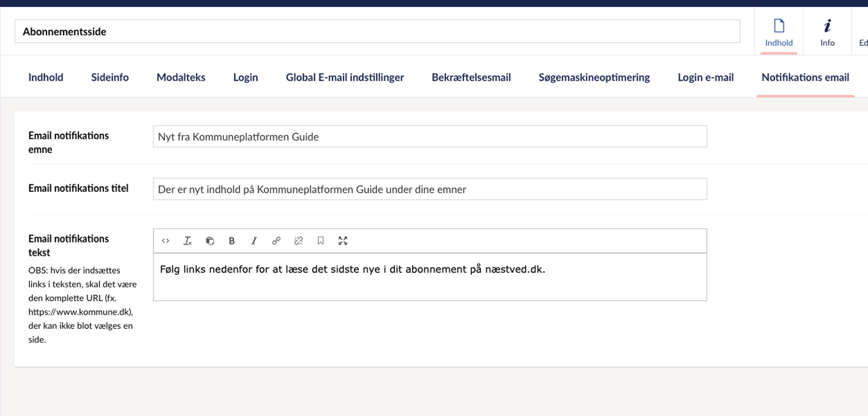The image size is (868, 416).
Task: Go to Global E-mail indstillinger tab
Action: pyautogui.click(x=345, y=77)
